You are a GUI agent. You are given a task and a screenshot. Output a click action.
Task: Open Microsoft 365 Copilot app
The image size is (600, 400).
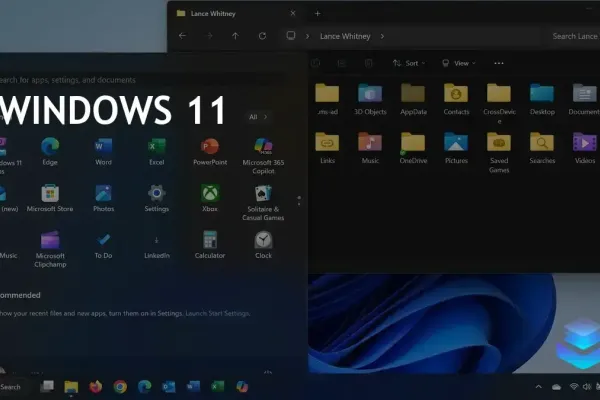click(x=263, y=156)
